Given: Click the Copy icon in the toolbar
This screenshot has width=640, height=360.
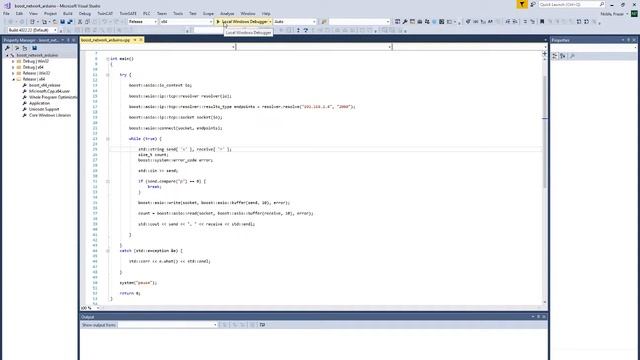Looking at the screenshot, I should pyautogui.click(x=87, y=22).
